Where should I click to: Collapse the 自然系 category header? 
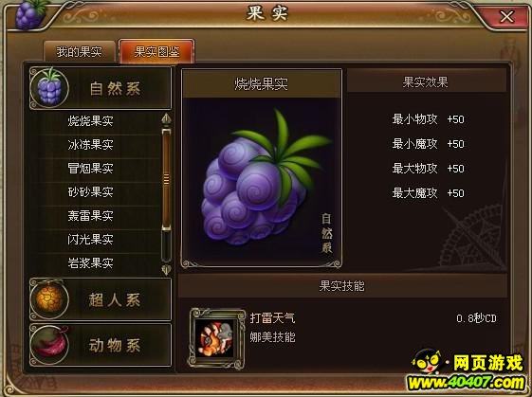coord(101,88)
